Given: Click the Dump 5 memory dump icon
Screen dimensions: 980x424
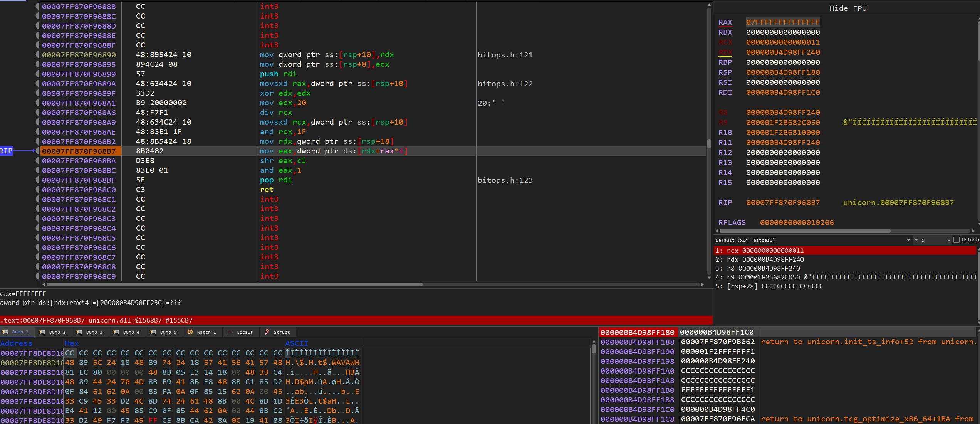Looking at the screenshot, I should pyautogui.click(x=153, y=332).
